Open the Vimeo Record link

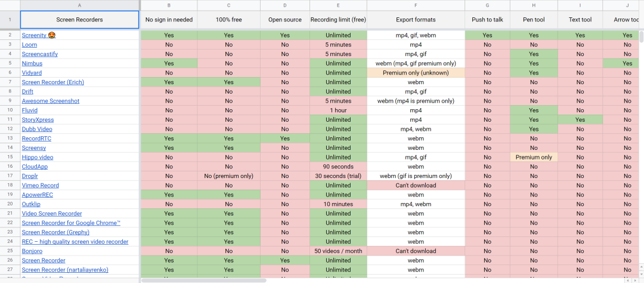(41, 185)
